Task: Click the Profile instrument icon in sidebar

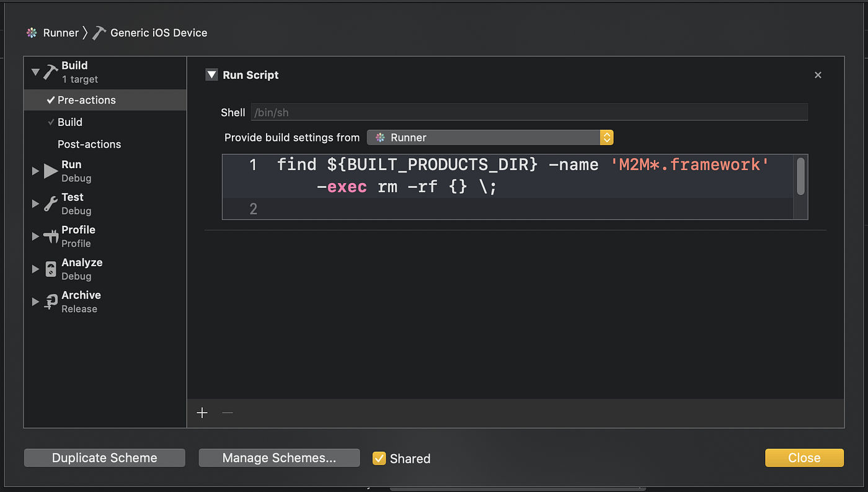Action: 51,236
